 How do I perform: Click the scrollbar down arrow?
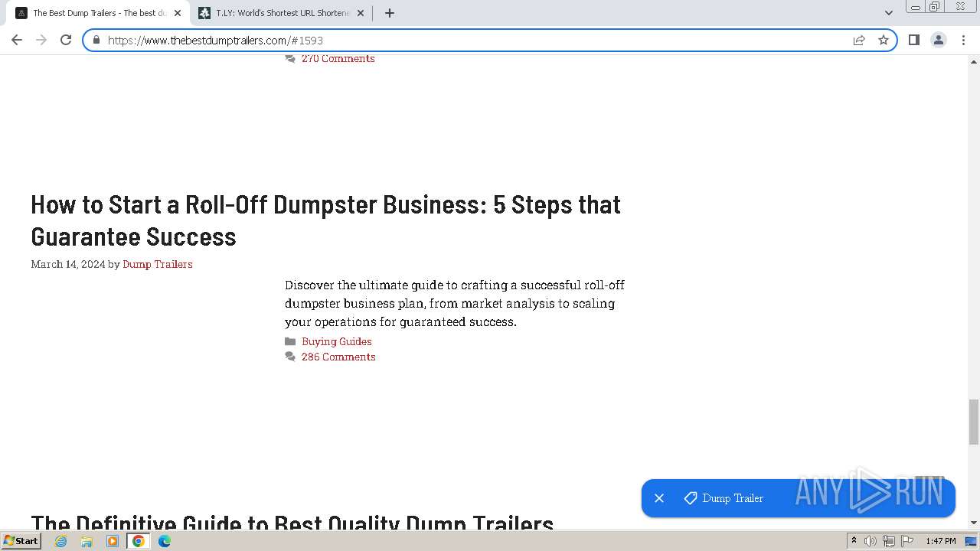974,523
